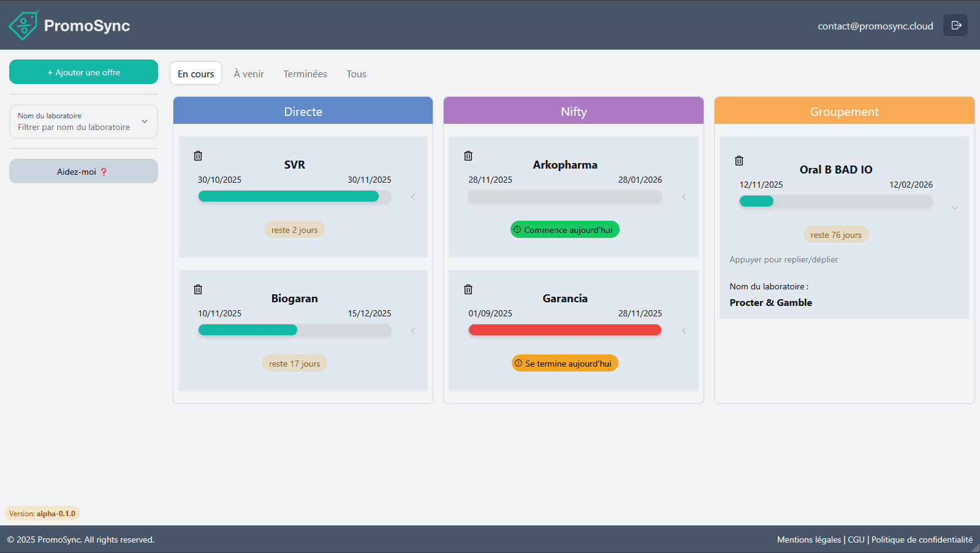Switch to the Tous tab
This screenshot has height=553, width=980.
(356, 74)
